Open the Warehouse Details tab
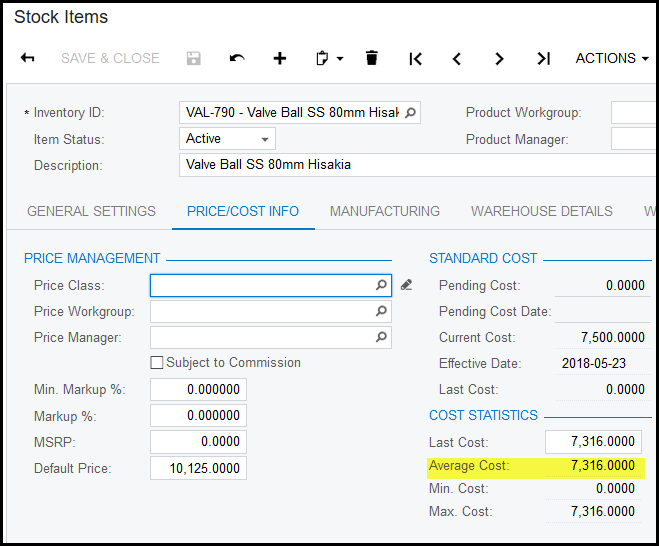 (x=542, y=211)
